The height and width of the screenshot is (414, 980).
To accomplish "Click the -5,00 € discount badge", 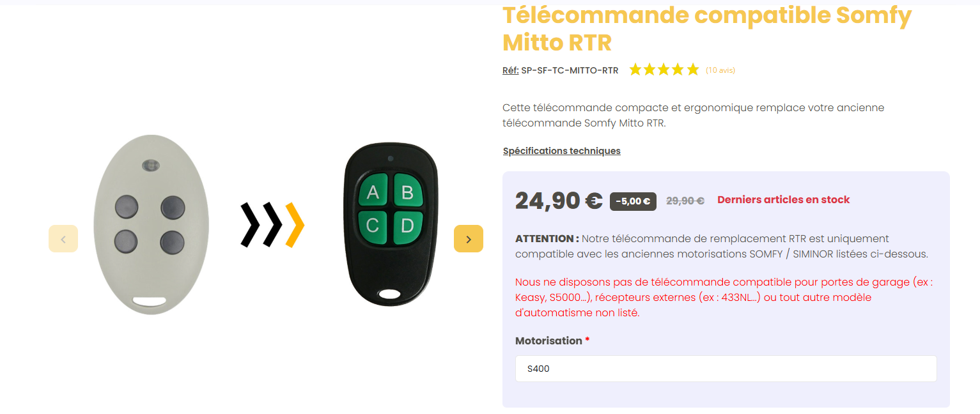I will (x=633, y=201).
